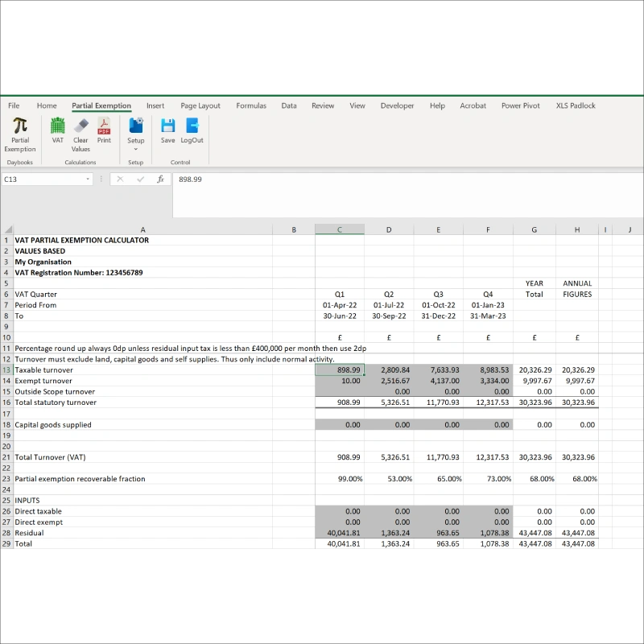Open the Formulas ribbon tab
This screenshot has height=644, width=644.
coord(251,105)
